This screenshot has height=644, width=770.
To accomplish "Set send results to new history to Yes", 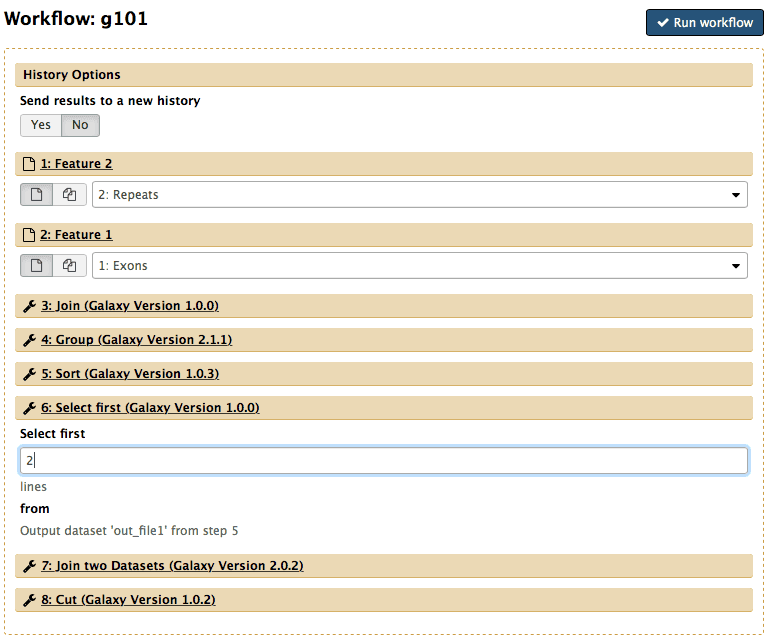I will [41, 125].
